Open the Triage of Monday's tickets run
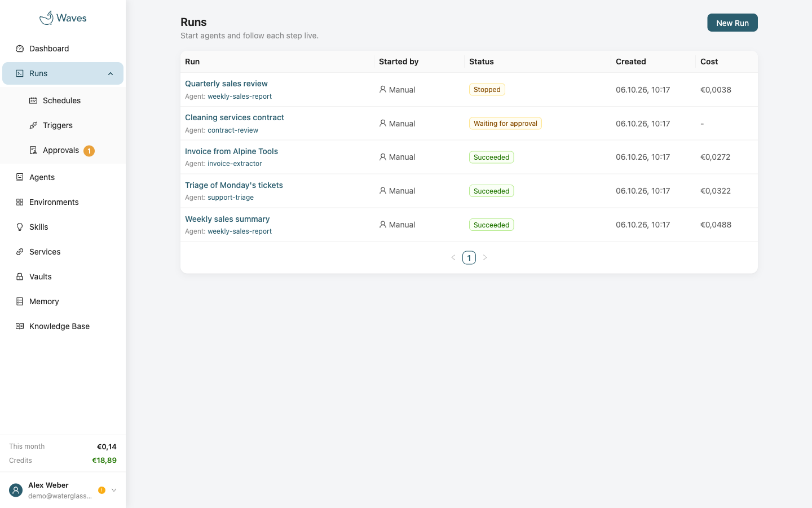This screenshot has height=508, width=812. [x=234, y=185]
